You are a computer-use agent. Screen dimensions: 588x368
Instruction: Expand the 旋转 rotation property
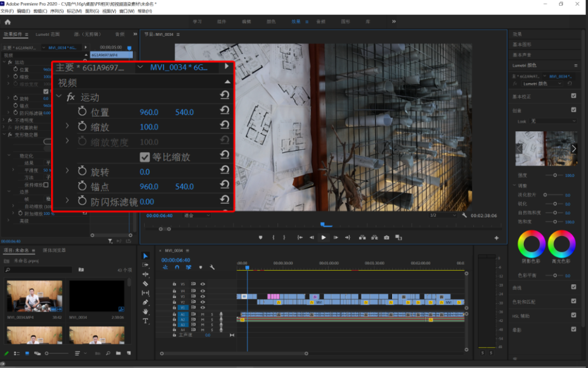point(67,171)
